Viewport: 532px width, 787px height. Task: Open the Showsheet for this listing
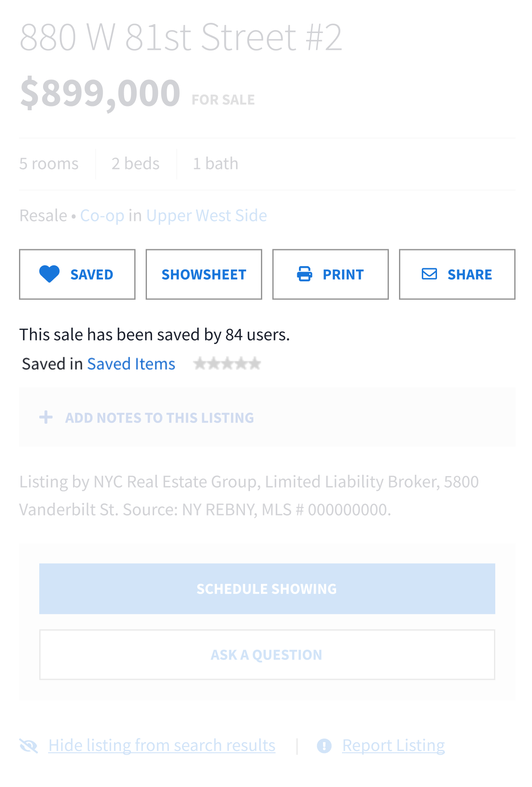[x=204, y=275]
